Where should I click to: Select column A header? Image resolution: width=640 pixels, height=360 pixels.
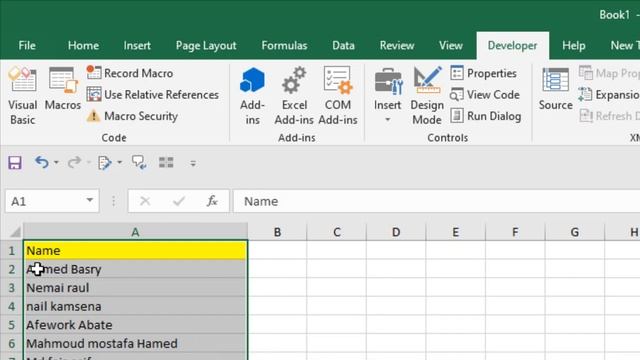[x=135, y=232]
